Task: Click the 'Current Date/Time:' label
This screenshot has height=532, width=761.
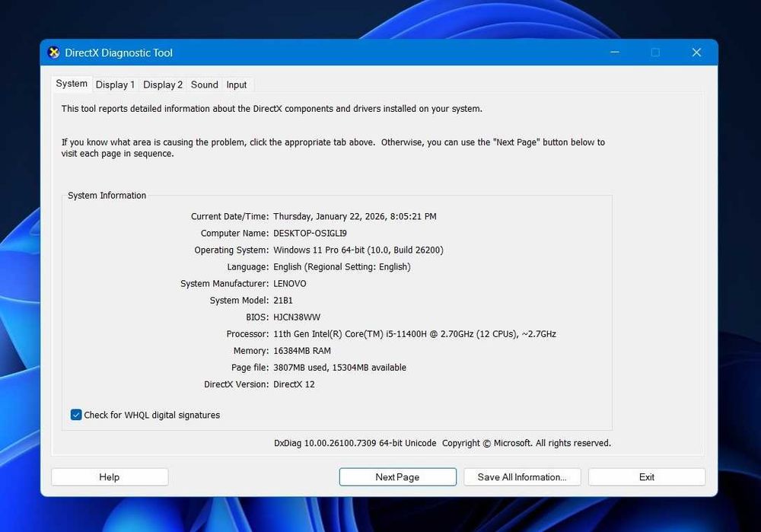Action: (230, 216)
